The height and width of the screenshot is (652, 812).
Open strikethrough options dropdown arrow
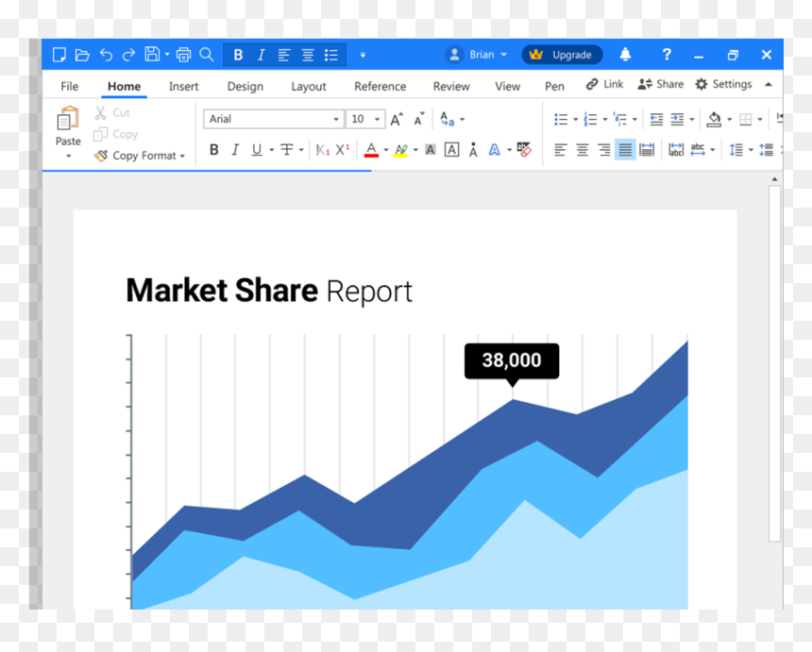click(301, 150)
